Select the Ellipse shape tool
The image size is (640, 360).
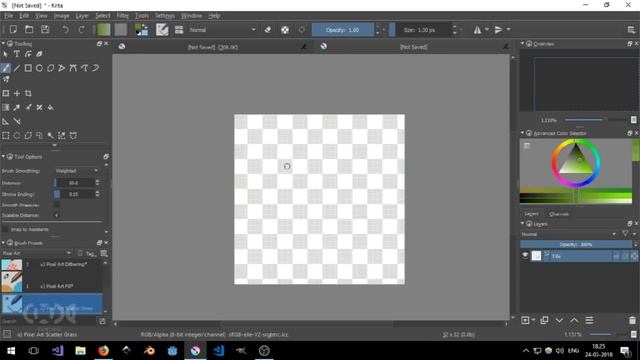tap(39, 68)
